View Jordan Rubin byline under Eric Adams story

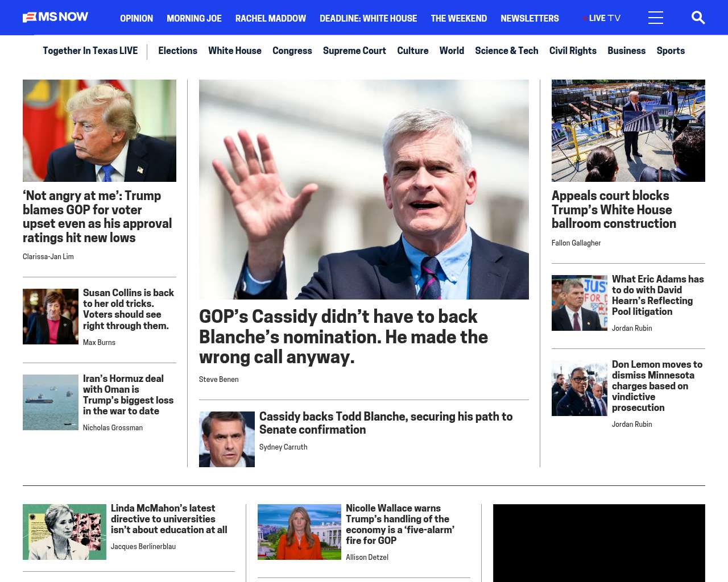[632, 329]
